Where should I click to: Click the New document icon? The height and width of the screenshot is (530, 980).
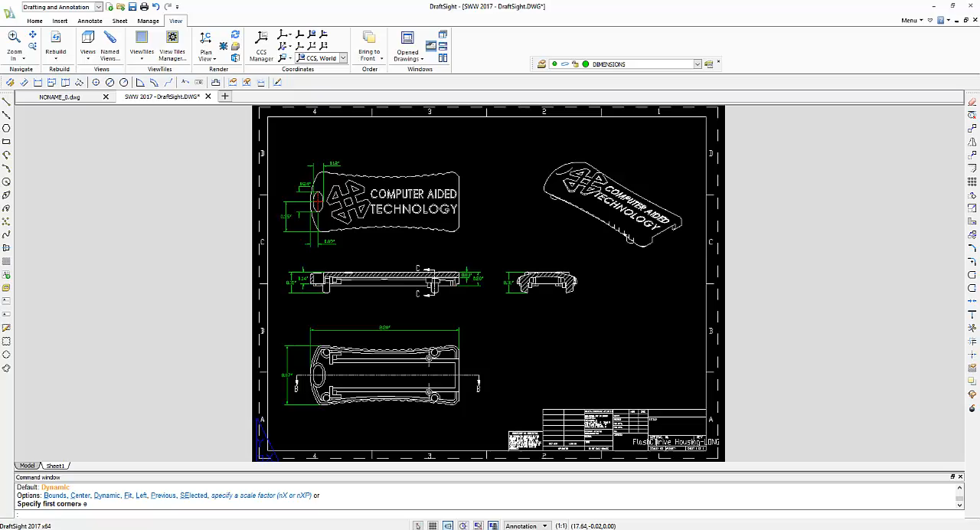pos(109,7)
